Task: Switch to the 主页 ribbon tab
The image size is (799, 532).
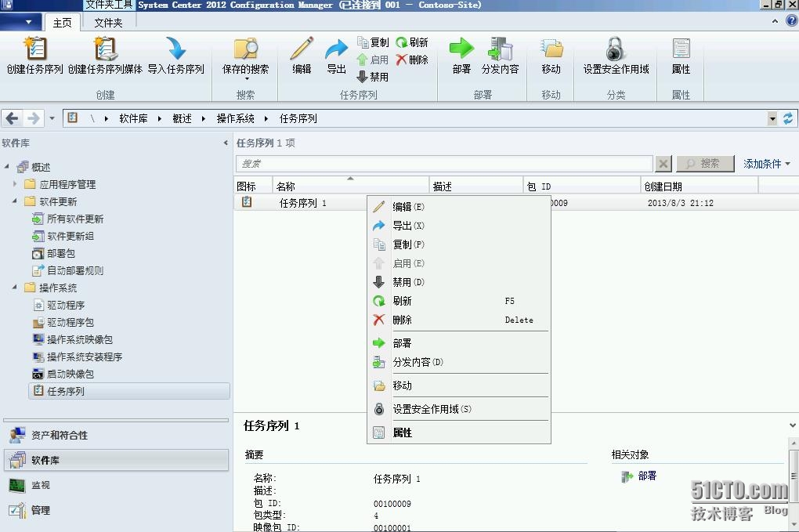Action: coord(62,23)
